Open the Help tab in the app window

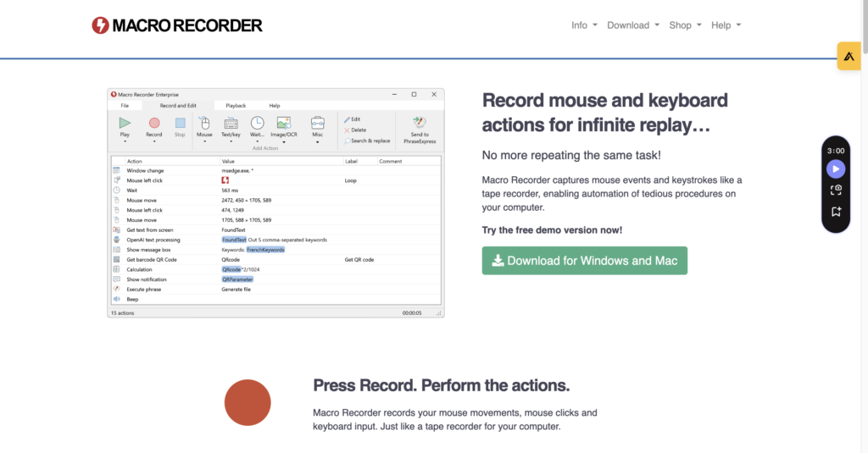(x=275, y=106)
